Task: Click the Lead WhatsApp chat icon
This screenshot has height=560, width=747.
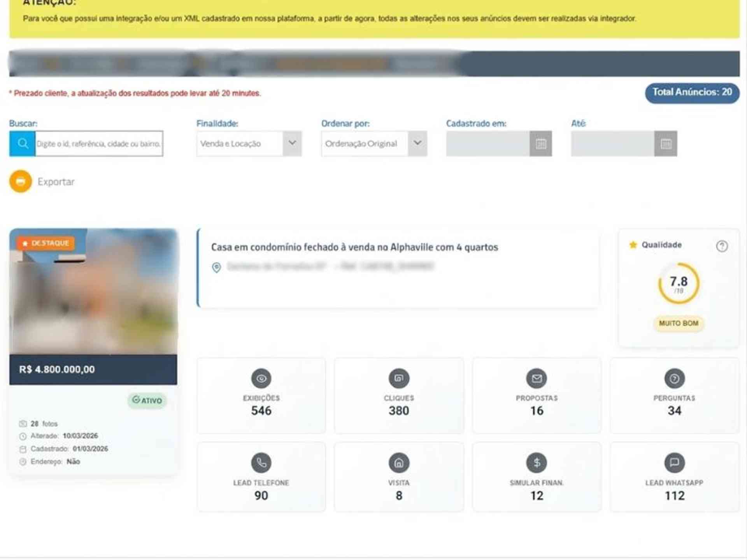Action: 674,462
